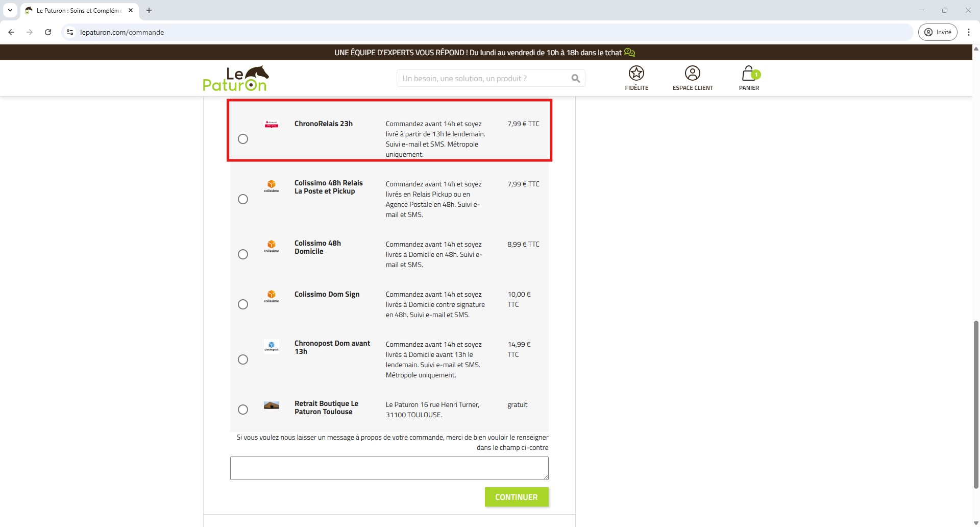This screenshot has height=527, width=980.
Task: Click the search magnifier icon
Action: [575, 79]
